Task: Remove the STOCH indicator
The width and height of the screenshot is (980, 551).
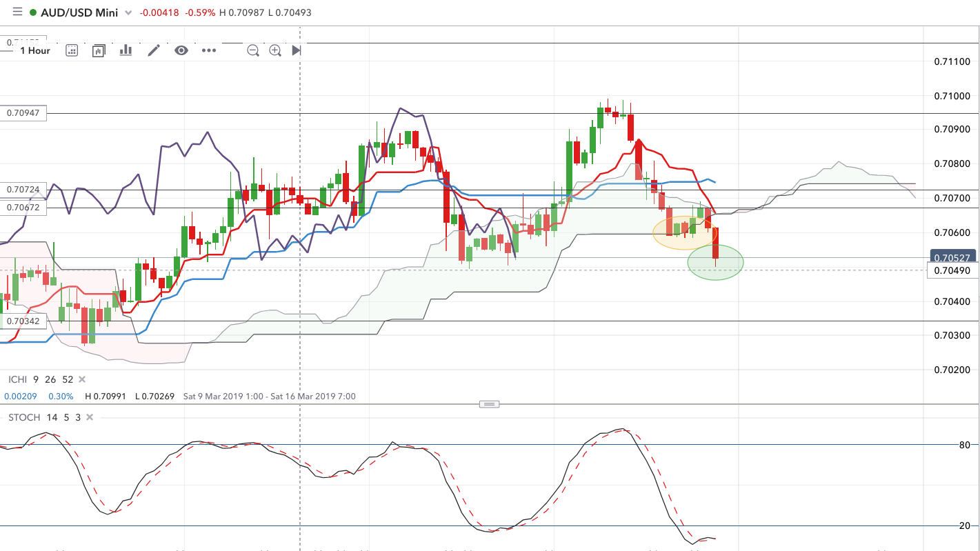Action: pos(89,417)
